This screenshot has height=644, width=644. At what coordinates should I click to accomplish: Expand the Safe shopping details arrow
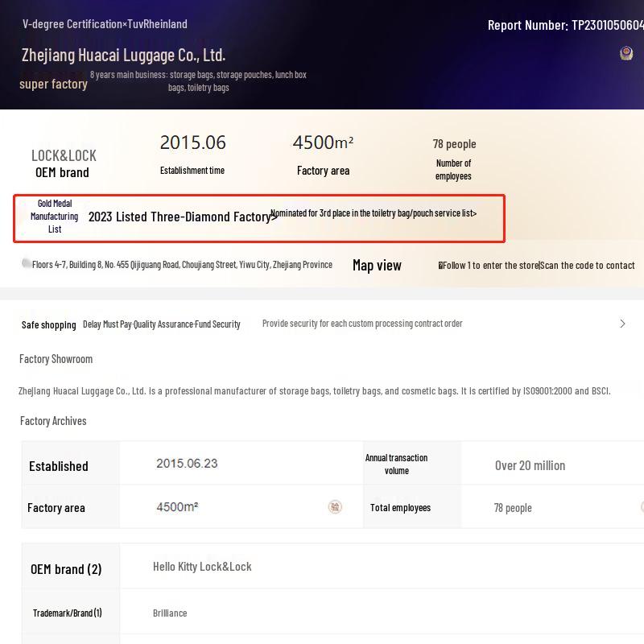tap(622, 324)
